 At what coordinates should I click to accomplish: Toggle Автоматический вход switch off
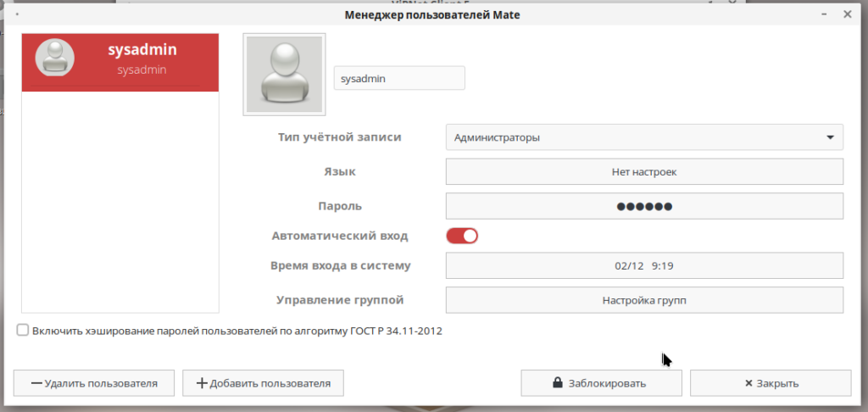click(x=462, y=236)
